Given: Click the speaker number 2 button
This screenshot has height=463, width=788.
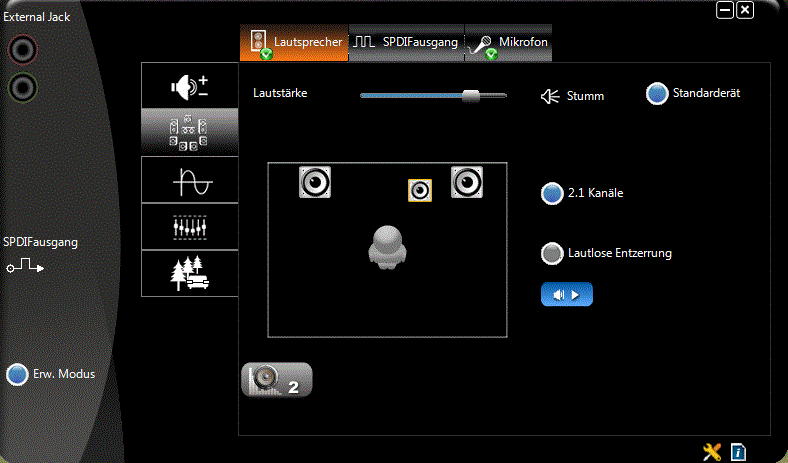Looking at the screenshot, I should point(277,380).
